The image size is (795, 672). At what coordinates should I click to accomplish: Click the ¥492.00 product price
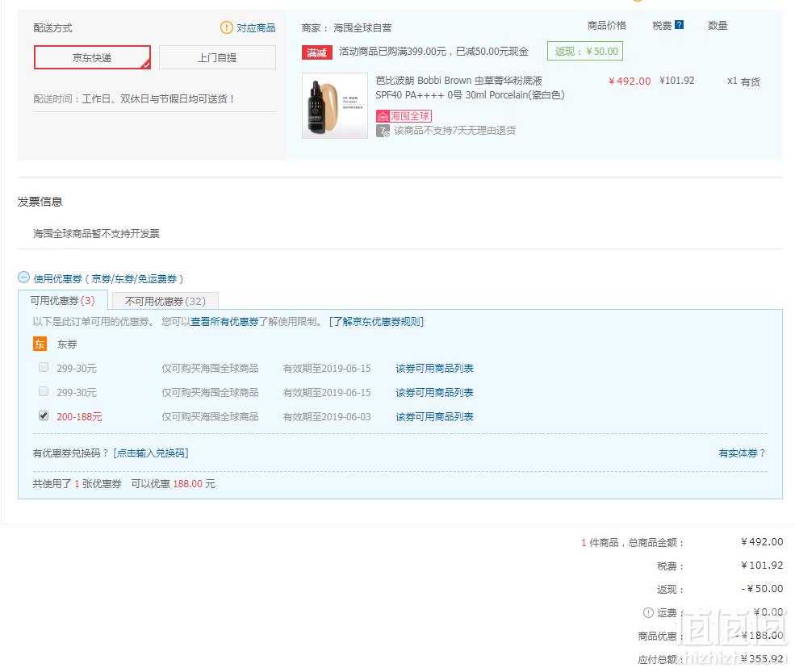[630, 81]
